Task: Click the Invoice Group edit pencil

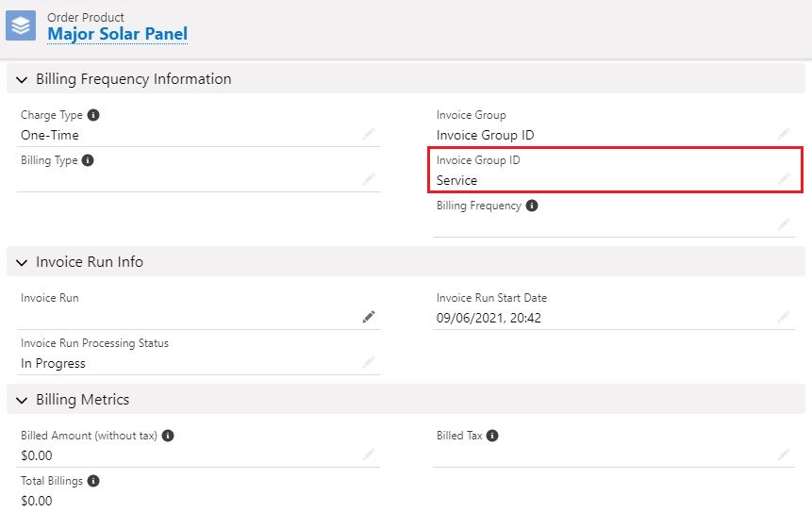Action: click(x=784, y=134)
